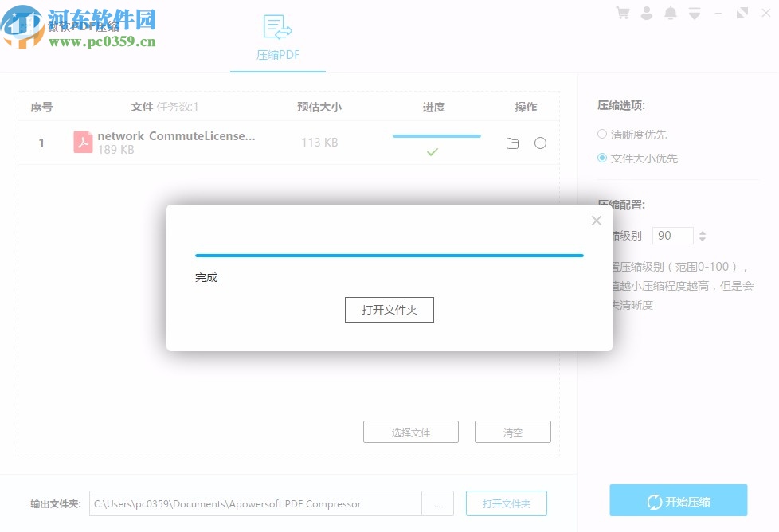
Task: Start compression with the 开始压缩 button
Action: point(677,501)
